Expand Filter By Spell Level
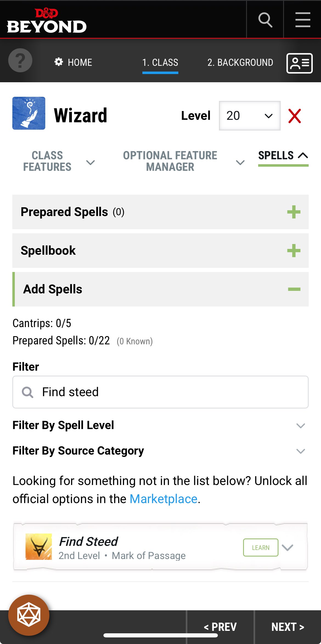 pyautogui.click(x=301, y=425)
